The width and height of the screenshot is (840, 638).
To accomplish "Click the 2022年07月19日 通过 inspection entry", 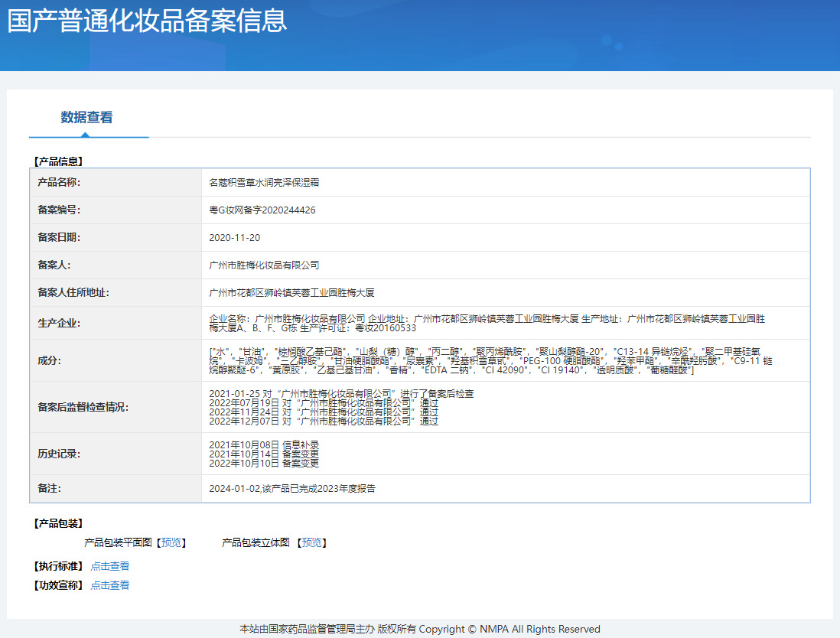I will tap(324, 403).
